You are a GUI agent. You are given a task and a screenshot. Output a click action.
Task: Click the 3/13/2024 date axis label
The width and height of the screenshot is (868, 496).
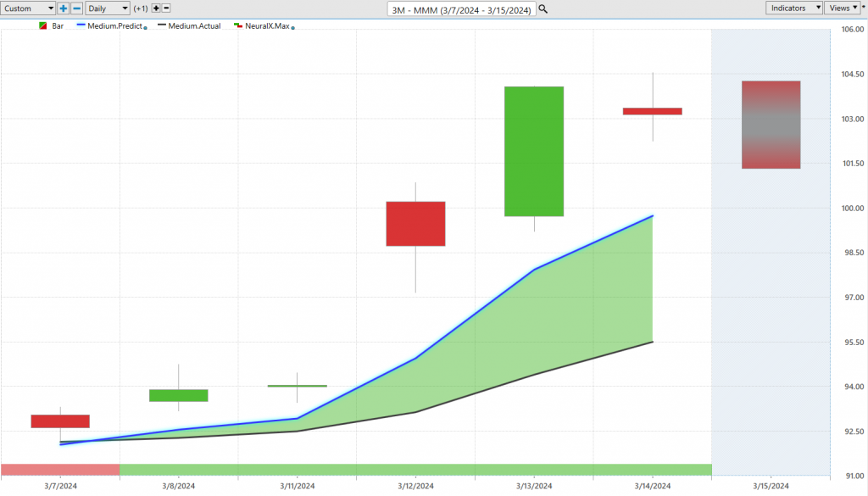pyautogui.click(x=534, y=486)
